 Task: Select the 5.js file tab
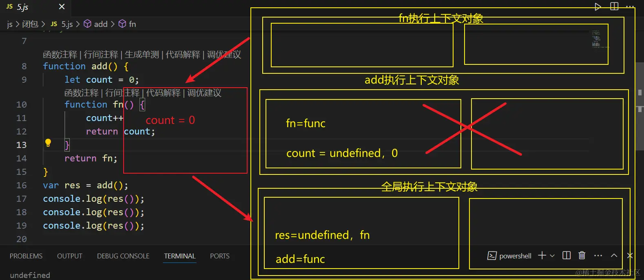(35, 7)
